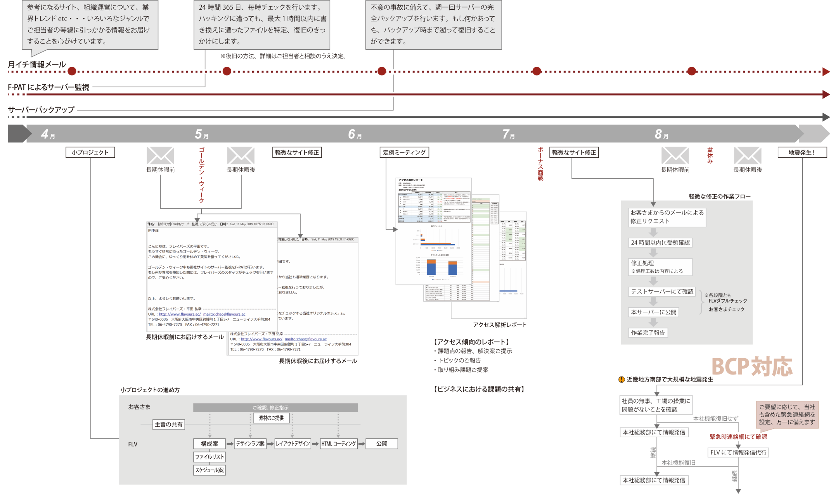This screenshot has width=838, height=504.
Task: Click the レイアウトデザイン box
Action: [293, 444]
